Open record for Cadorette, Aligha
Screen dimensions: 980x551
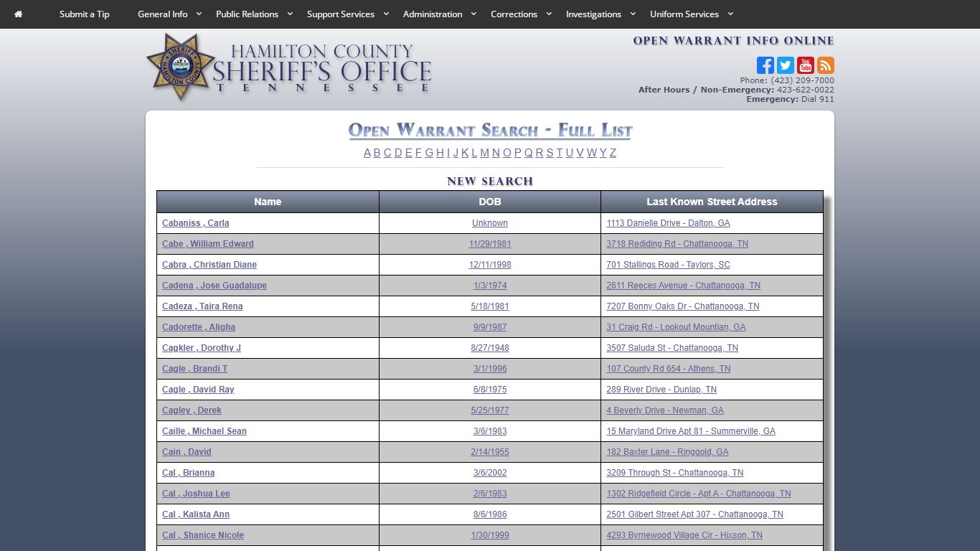(199, 327)
